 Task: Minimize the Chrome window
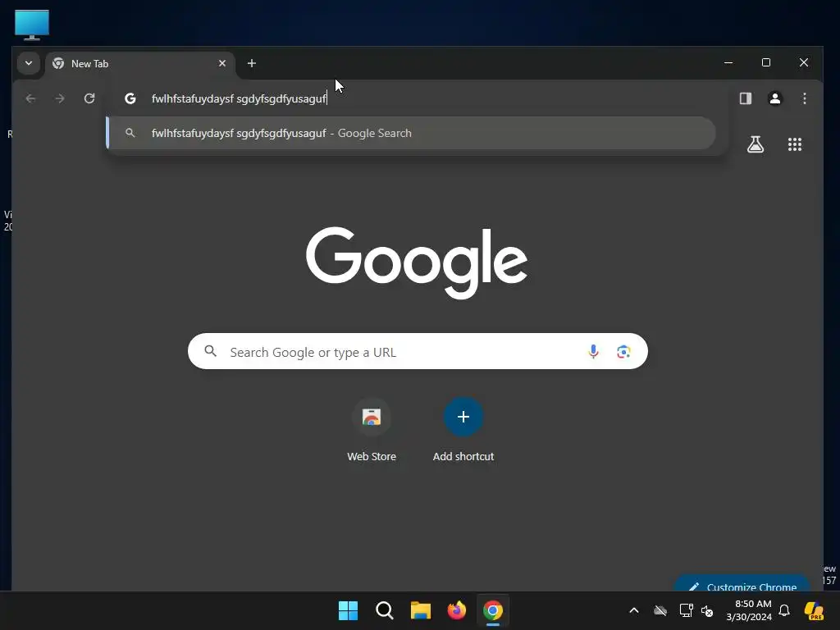click(728, 62)
